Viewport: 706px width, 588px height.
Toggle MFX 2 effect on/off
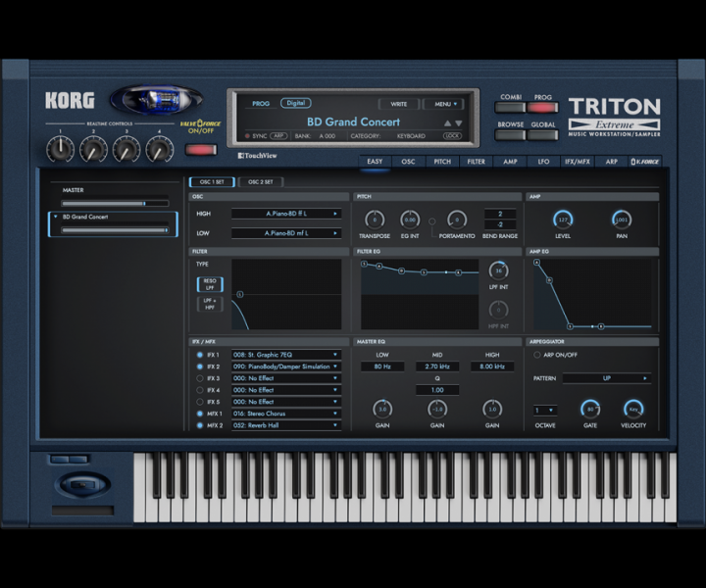(x=200, y=424)
